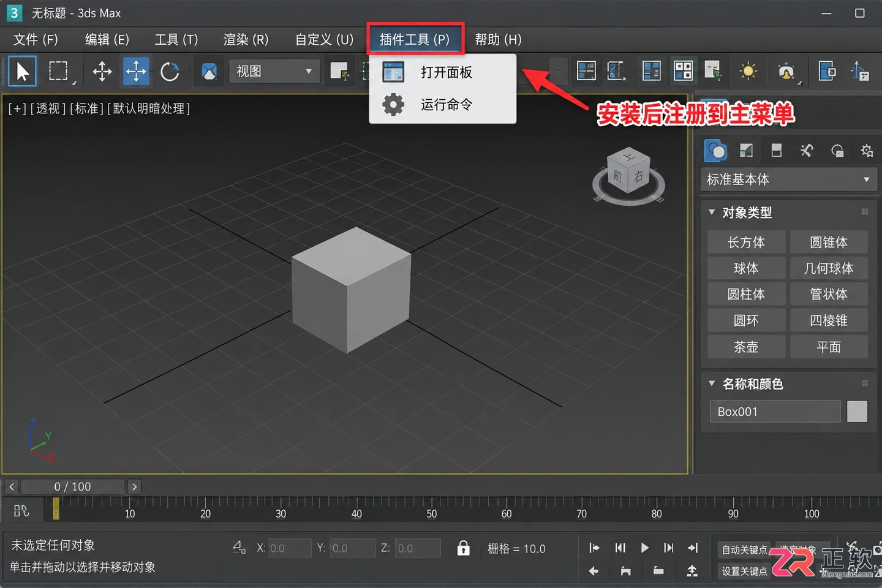Click the clone window toolbar icon
The height and width of the screenshot is (588, 882).
[827, 72]
